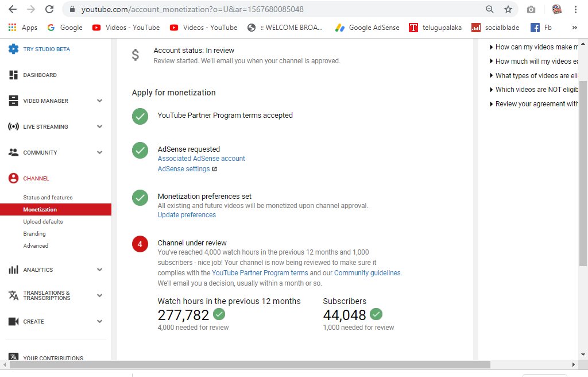The width and height of the screenshot is (588, 377).
Task: Click the zoom magnifier icon in address bar
Action: [x=489, y=9]
